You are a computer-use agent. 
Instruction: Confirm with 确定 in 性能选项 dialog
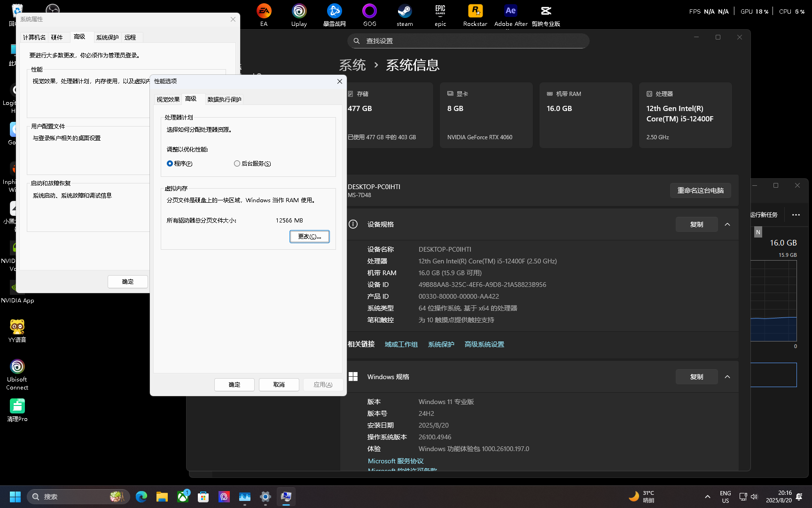tap(234, 385)
